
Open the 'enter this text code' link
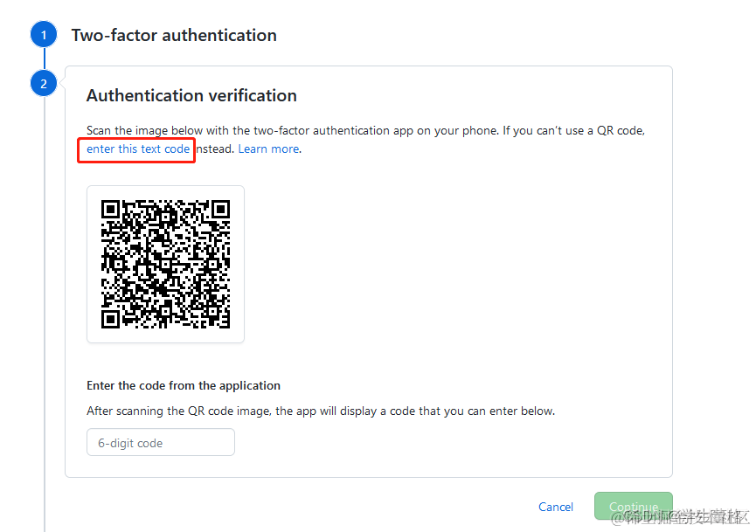pyautogui.click(x=138, y=149)
